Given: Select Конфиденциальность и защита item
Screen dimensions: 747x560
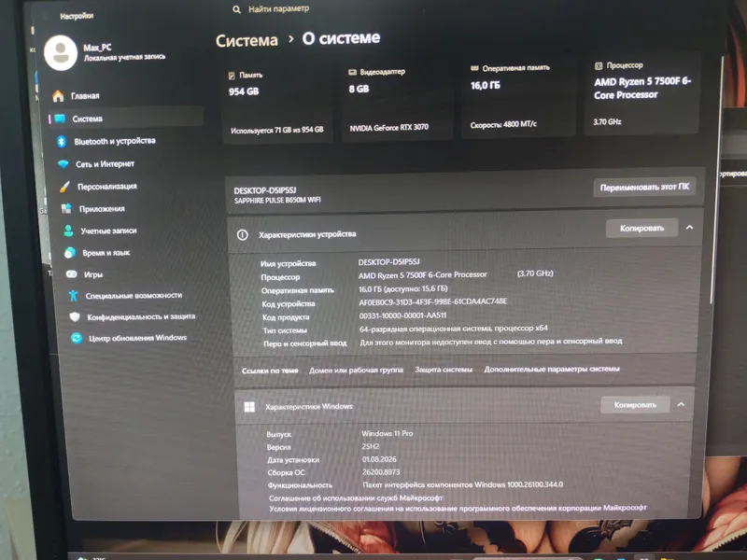Looking at the screenshot, I should 140,317.
